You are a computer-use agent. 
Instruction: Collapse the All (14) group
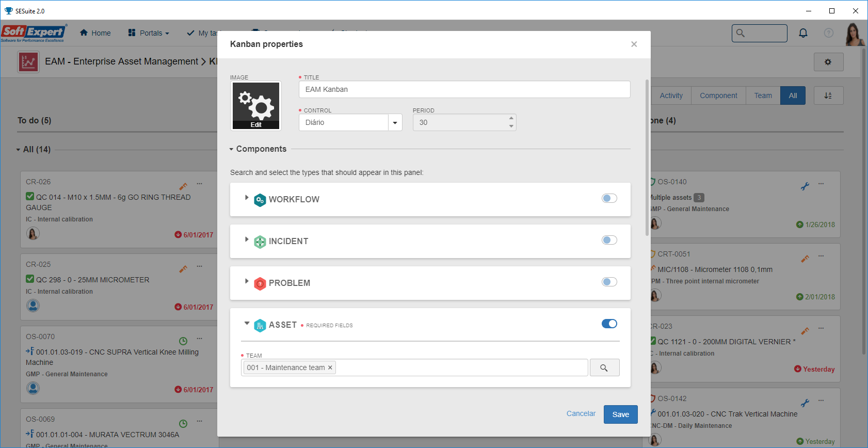pyautogui.click(x=19, y=150)
